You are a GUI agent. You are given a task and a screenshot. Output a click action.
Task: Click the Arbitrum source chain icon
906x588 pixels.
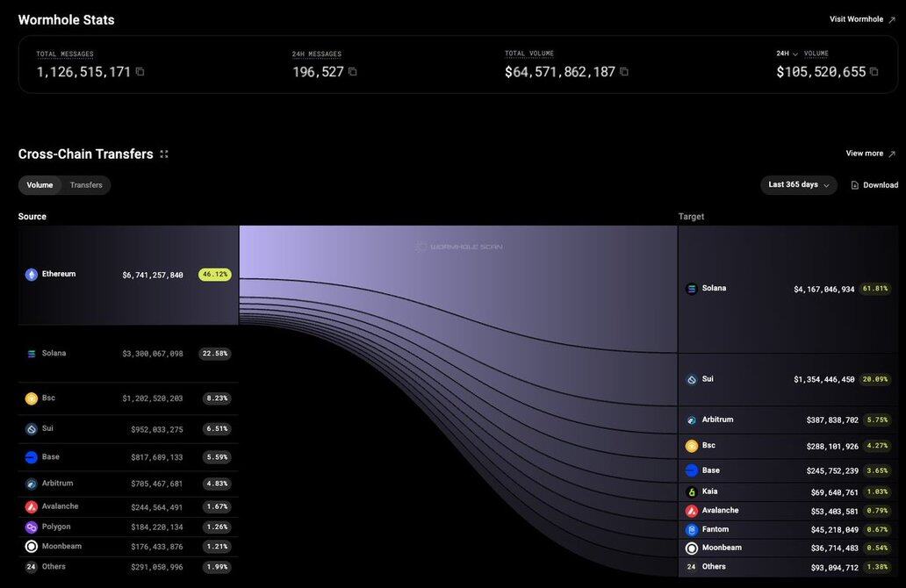point(32,484)
